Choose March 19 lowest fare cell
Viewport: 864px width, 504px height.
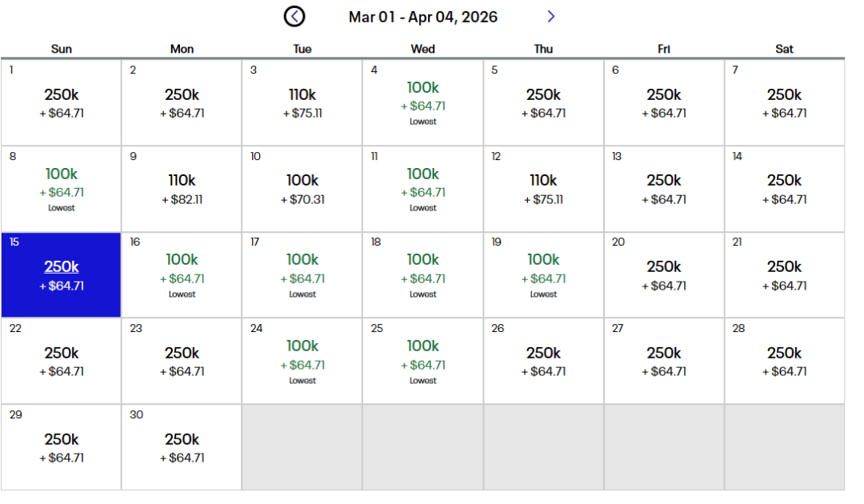(543, 274)
